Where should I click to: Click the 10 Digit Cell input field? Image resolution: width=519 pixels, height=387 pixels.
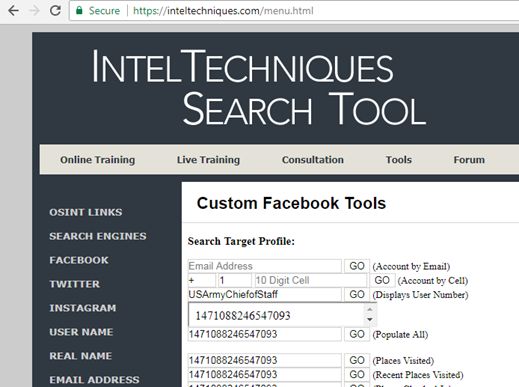click(x=310, y=280)
